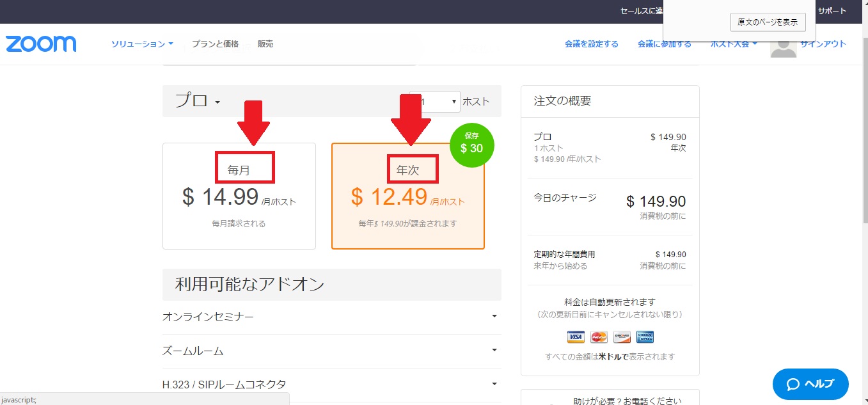The height and width of the screenshot is (405, 868).
Task: Select the 毎月 $14.99 billing card
Action: point(239,196)
